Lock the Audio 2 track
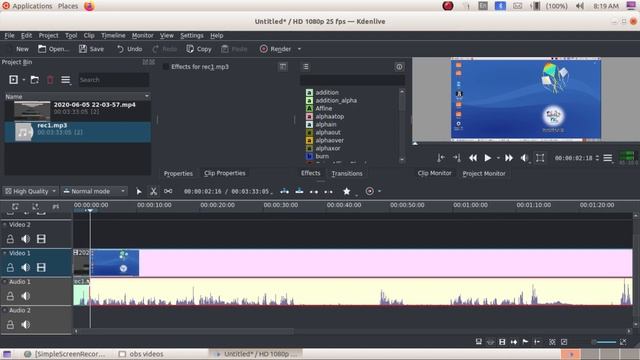The width and height of the screenshot is (640, 360). [10, 324]
